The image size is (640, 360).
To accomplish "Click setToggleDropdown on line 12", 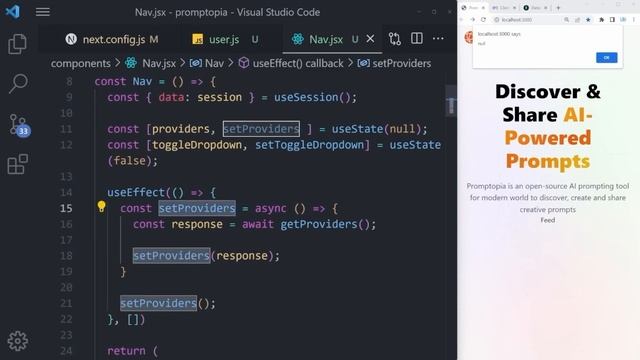I will pos(309,145).
